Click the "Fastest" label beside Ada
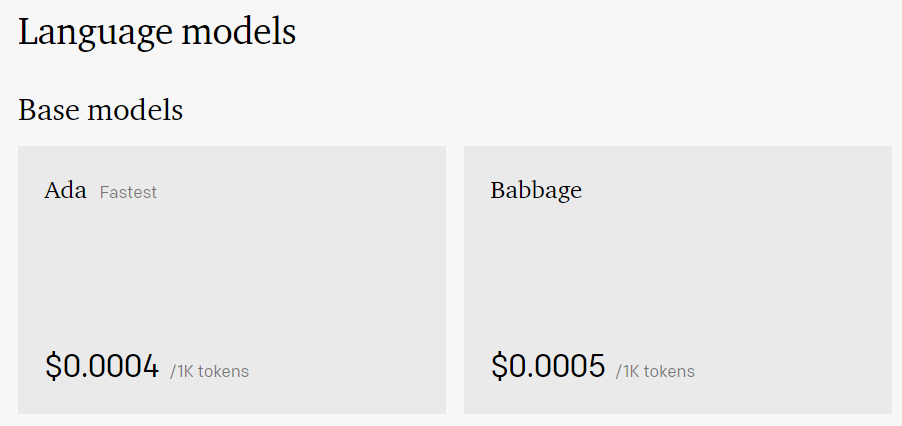This screenshot has width=902, height=426. pos(128,192)
